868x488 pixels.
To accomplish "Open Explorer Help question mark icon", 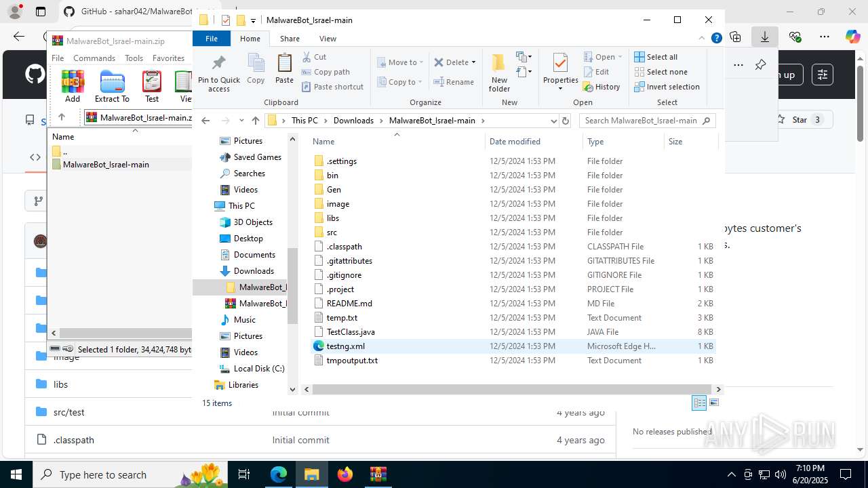I will pos(716,39).
